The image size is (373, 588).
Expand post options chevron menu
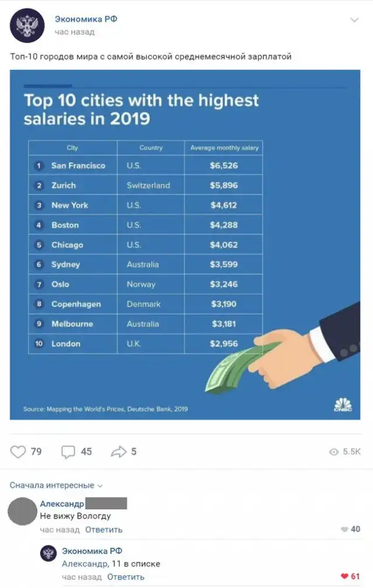pyautogui.click(x=354, y=20)
